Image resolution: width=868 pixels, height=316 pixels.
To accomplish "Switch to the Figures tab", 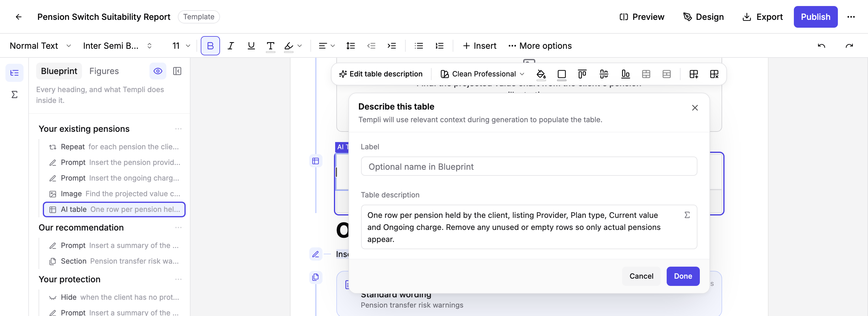I will 104,71.
